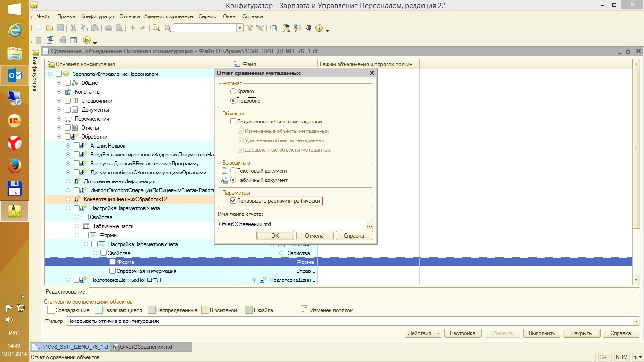Viewport: 644px width, 362px height.
Task: Select the Кратко format radio button
Action: [x=233, y=91]
